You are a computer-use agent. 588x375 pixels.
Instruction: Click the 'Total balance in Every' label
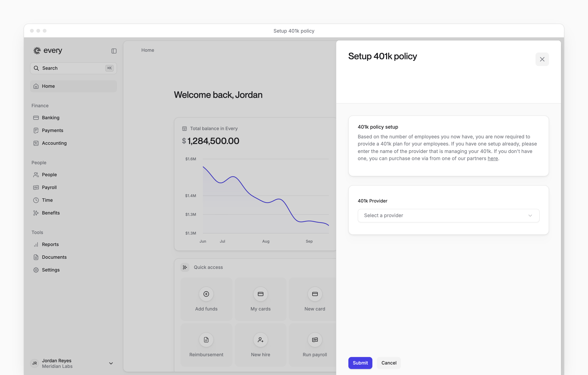[214, 128]
